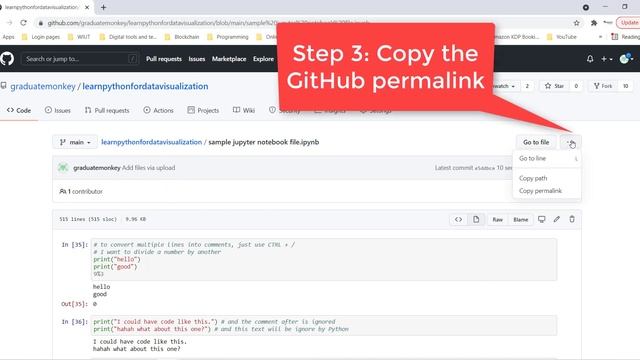The height and width of the screenshot is (360, 640).
Task: Open the plus create-new dropdown
Action: pos(606,59)
